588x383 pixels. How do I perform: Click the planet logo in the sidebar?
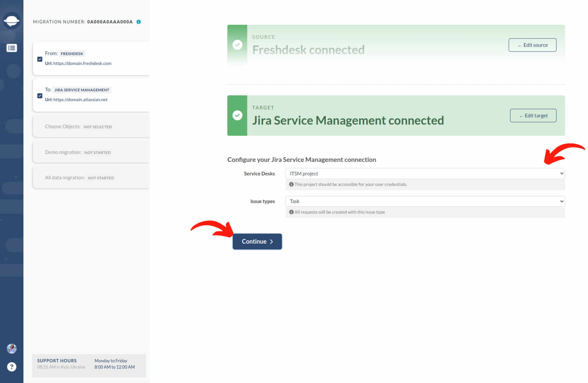(12, 21)
